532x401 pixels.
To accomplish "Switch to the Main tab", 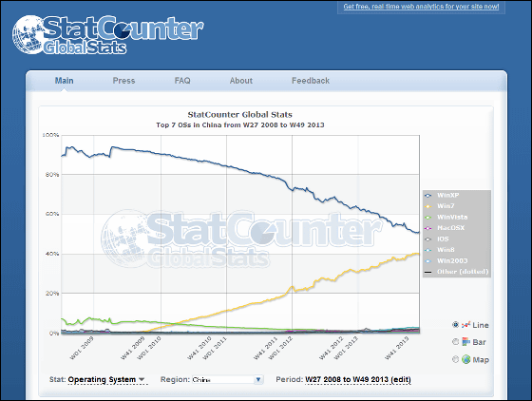I will pos(65,81).
